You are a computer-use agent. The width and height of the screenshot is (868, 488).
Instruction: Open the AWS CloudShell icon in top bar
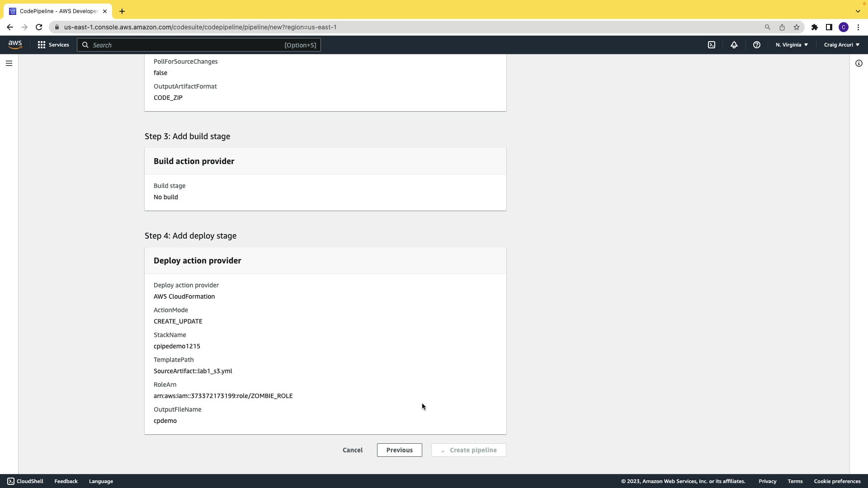click(712, 45)
